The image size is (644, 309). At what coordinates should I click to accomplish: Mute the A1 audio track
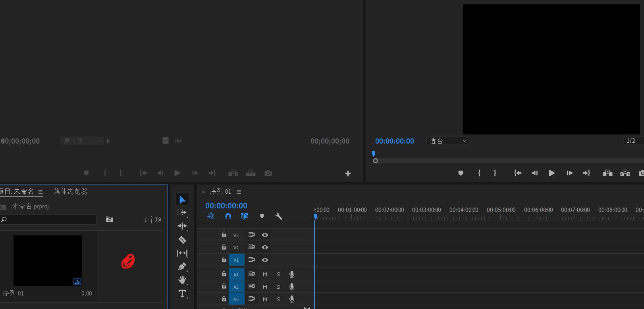265,274
